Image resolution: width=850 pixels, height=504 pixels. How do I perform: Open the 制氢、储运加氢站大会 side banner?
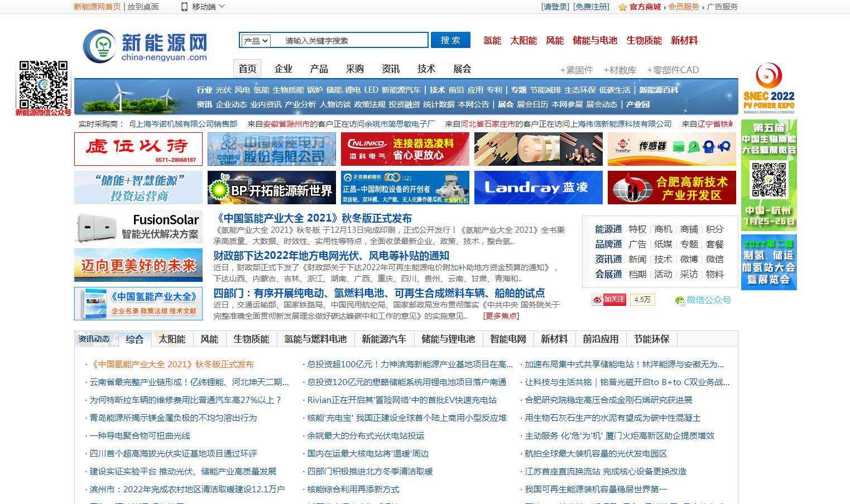(769, 262)
